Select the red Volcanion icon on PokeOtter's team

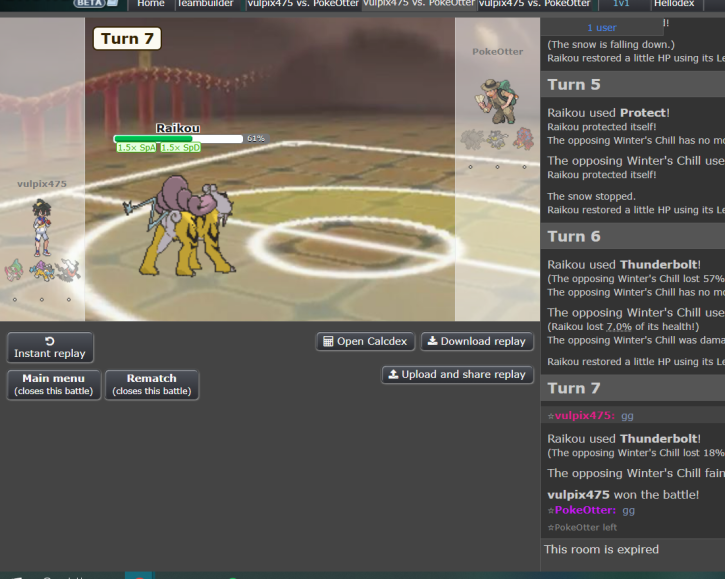click(524, 138)
